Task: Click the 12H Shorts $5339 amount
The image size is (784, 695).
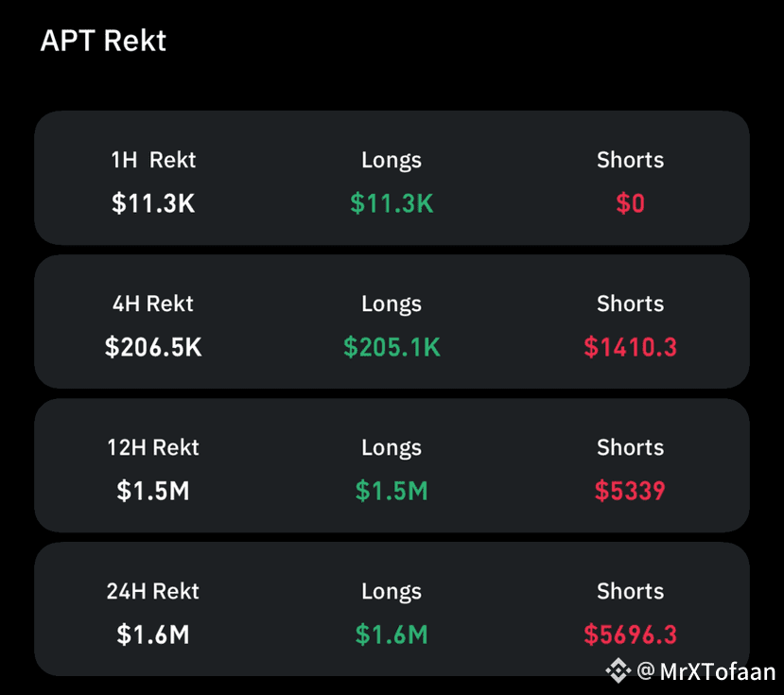Action: tap(630, 491)
